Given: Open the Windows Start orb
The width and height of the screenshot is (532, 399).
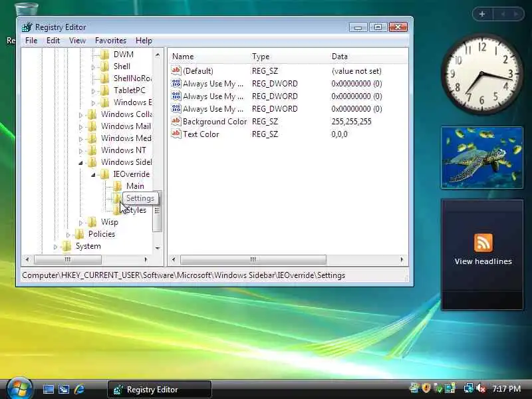Looking at the screenshot, I should point(19,389).
